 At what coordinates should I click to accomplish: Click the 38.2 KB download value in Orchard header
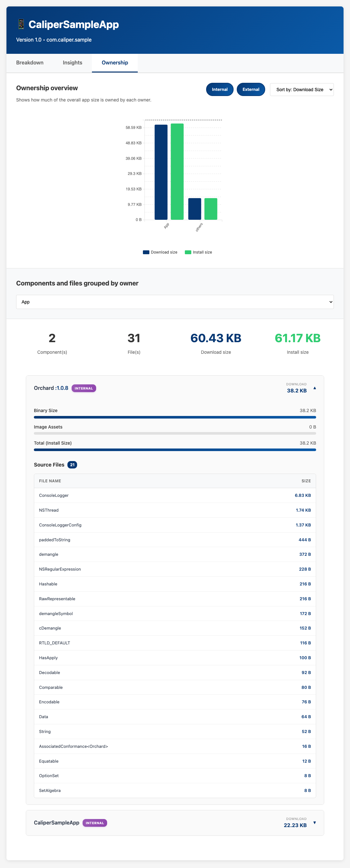pyautogui.click(x=297, y=391)
